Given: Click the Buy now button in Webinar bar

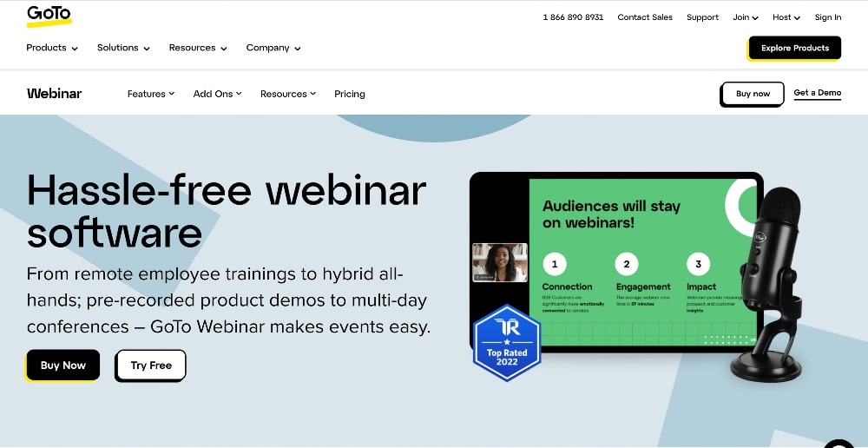Looking at the screenshot, I should [753, 94].
